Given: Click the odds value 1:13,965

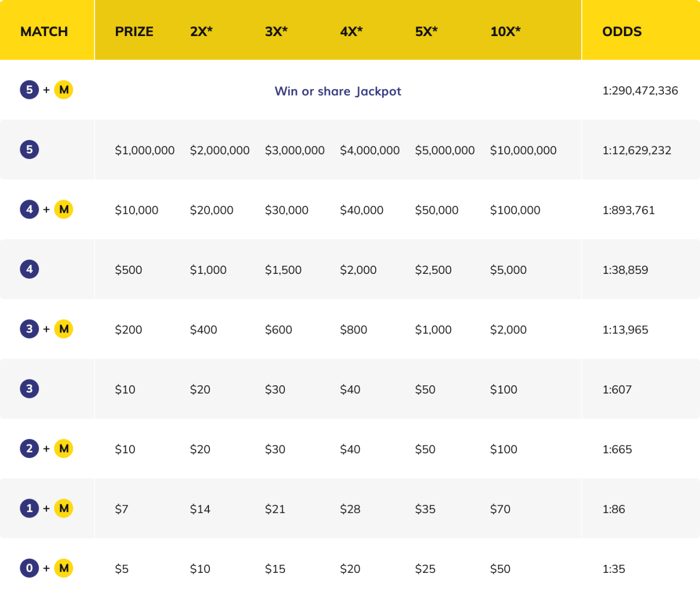Looking at the screenshot, I should tap(626, 330).
